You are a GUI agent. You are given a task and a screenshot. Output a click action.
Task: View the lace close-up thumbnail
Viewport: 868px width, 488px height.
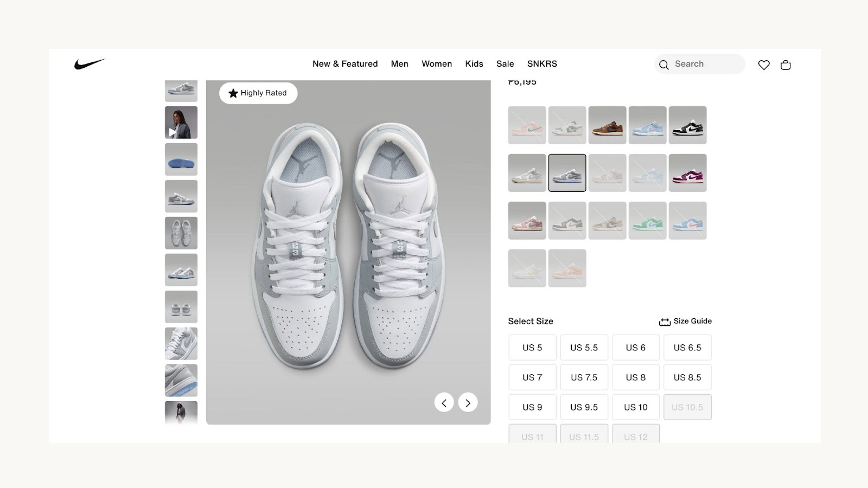181,344
